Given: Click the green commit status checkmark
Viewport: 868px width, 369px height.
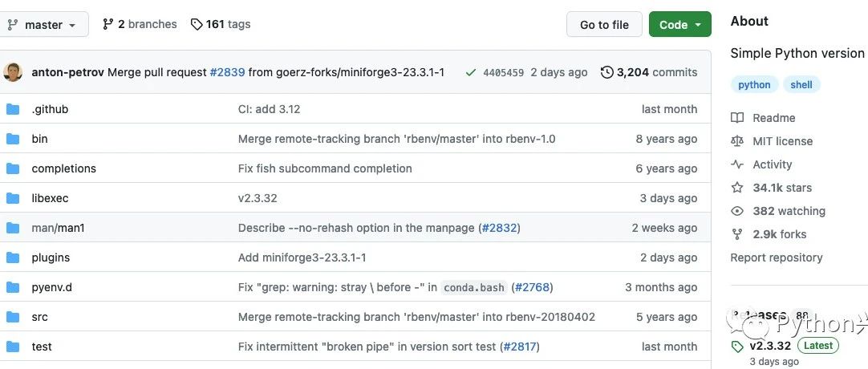Looking at the screenshot, I should (x=471, y=72).
